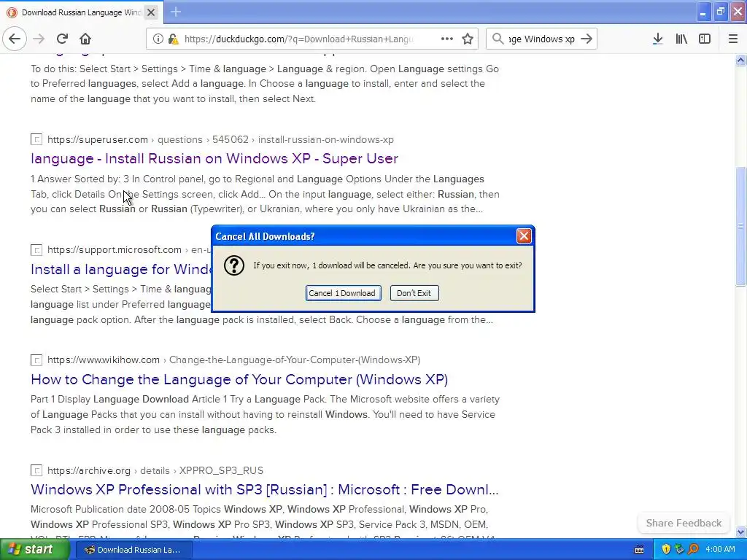Viewport: 747px width, 560px height.
Task: Click the https://www.wikihow.com URL text
Action: (x=104, y=360)
